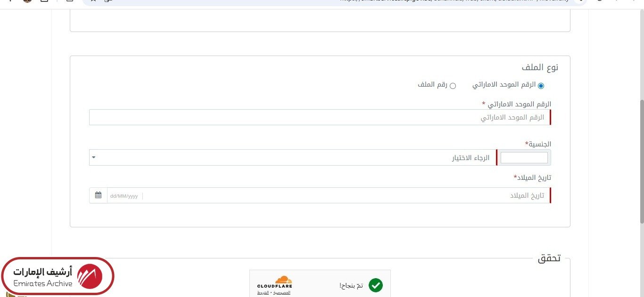
Task: Click the 'تمّ بنجاح!' success message text
Action: [351, 286]
